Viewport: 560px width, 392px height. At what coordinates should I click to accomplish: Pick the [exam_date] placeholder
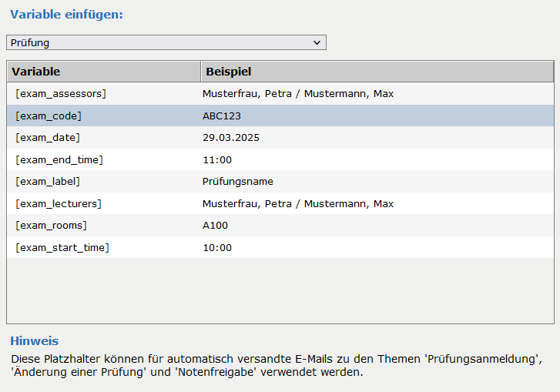pyautogui.click(x=48, y=138)
